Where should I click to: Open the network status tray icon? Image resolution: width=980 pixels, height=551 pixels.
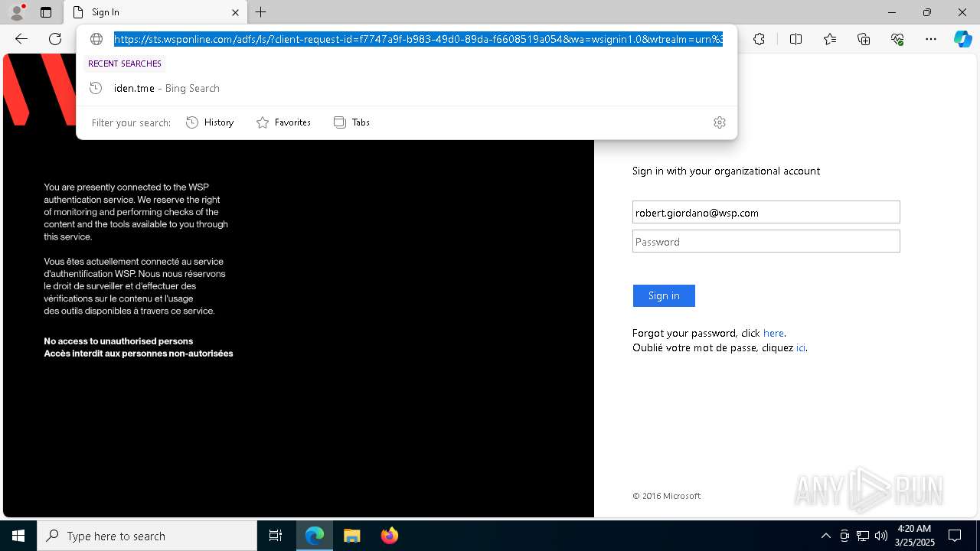click(x=863, y=536)
